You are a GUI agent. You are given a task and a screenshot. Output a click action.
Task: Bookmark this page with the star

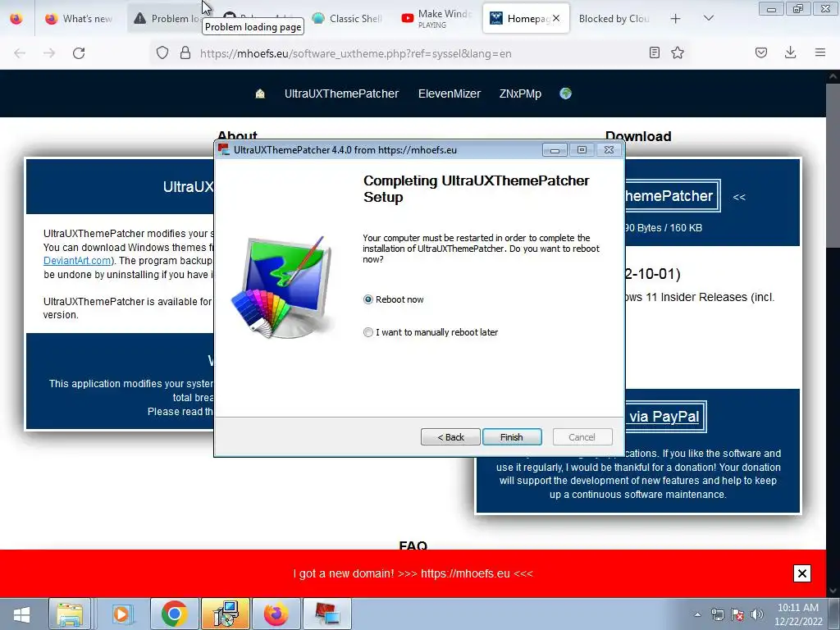pos(678,52)
